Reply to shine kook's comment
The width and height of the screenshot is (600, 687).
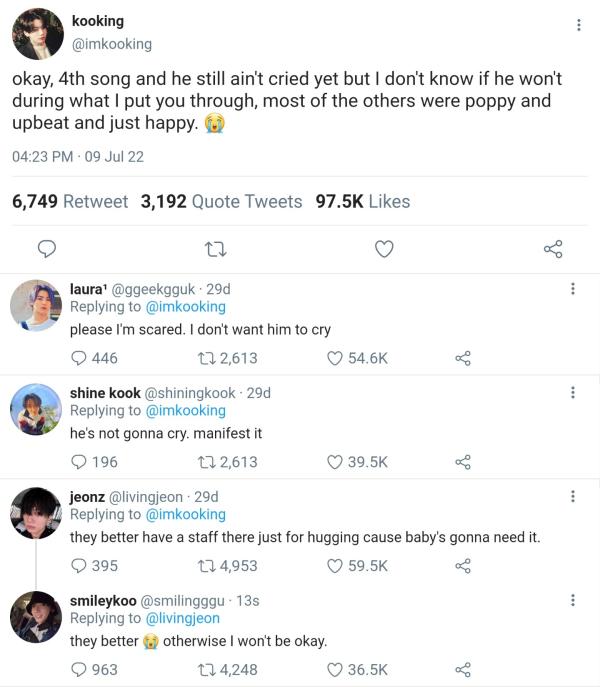(79, 462)
